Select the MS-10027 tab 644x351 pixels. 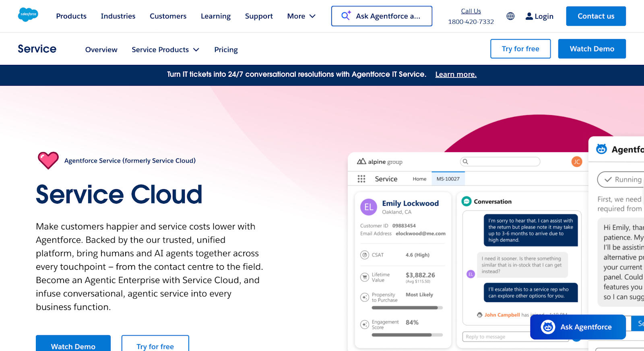click(x=448, y=179)
